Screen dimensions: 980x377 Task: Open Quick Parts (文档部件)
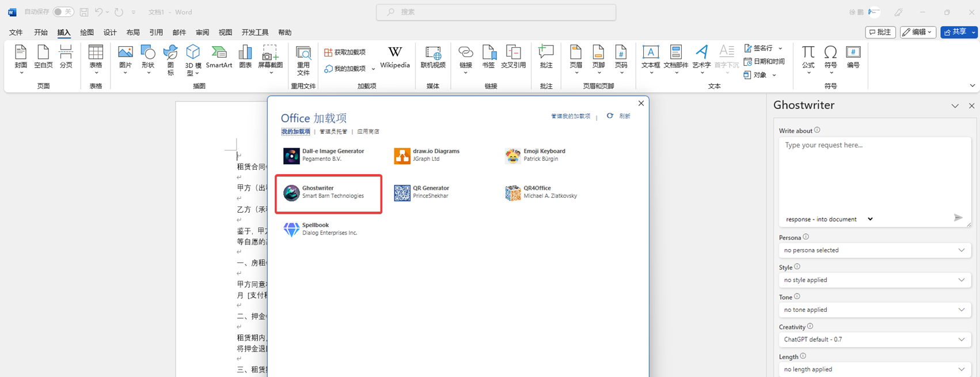click(x=676, y=59)
